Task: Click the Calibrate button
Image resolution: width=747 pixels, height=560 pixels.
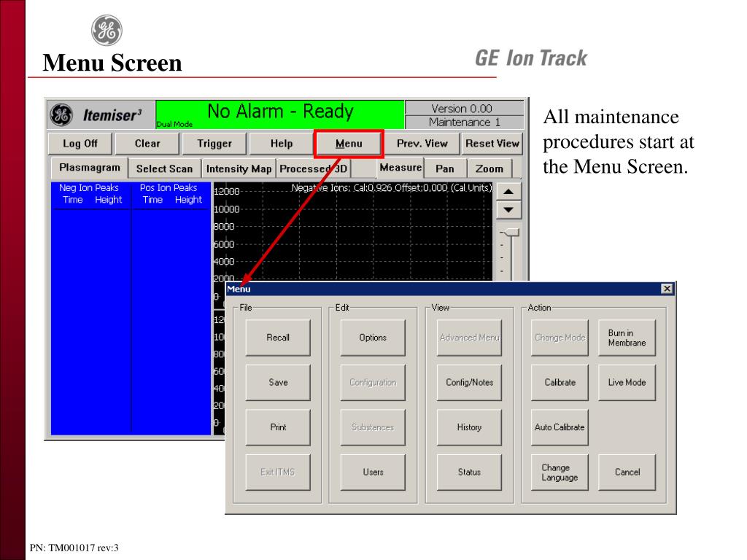Action: 560,382
